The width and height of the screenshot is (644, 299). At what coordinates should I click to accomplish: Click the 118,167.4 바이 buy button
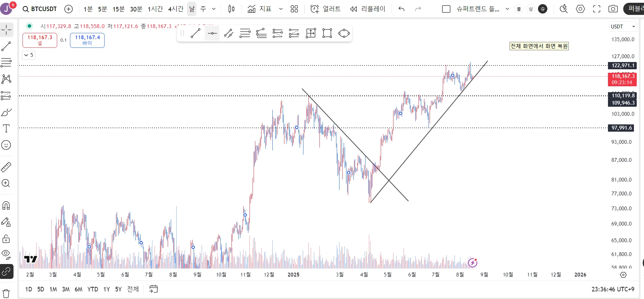87,40
